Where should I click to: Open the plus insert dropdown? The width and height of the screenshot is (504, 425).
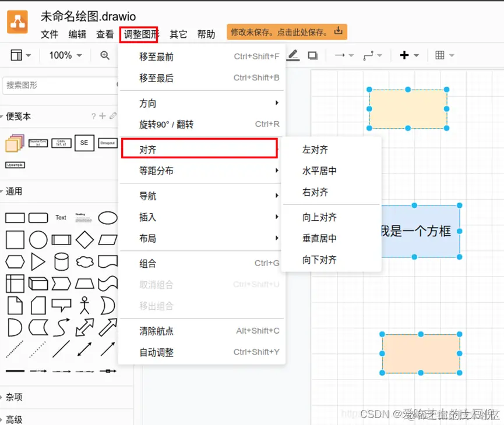pyautogui.click(x=409, y=55)
